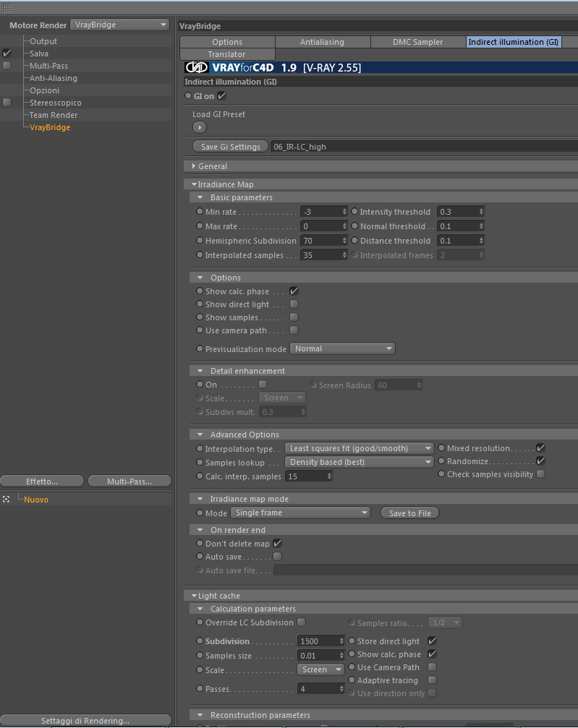Viewport: 578px width, 728px height.
Task: Open the irradiance map Mode dropdown
Action: [x=301, y=513]
